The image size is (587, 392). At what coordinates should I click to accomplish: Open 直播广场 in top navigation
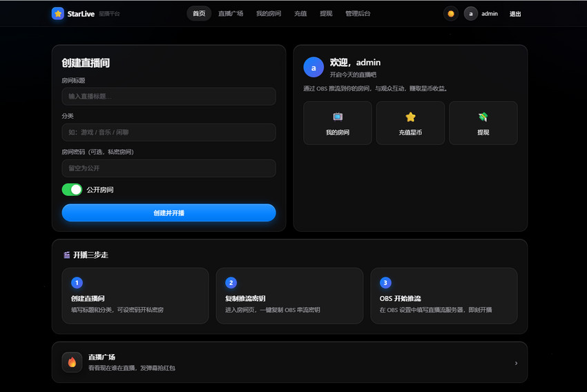(x=231, y=14)
